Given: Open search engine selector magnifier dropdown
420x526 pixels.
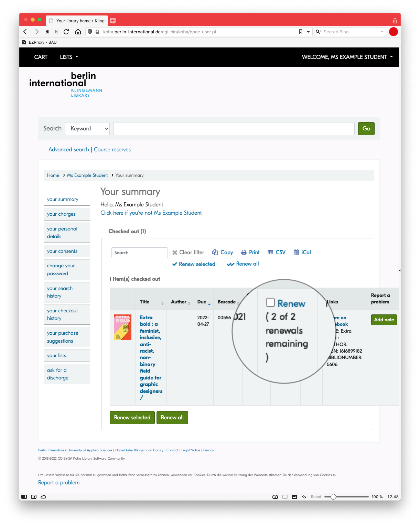Looking at the screenshot, I should (x=318, y=32).
